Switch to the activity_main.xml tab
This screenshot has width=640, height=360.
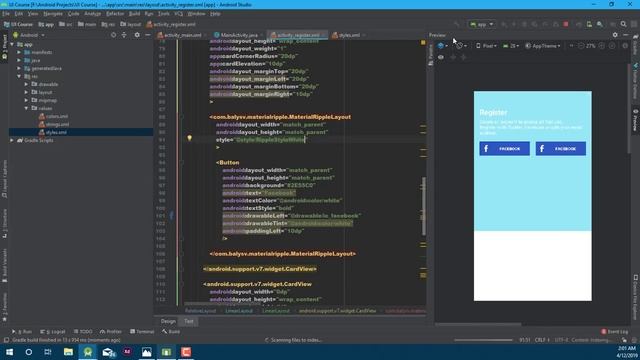click(x=182, y=35)
